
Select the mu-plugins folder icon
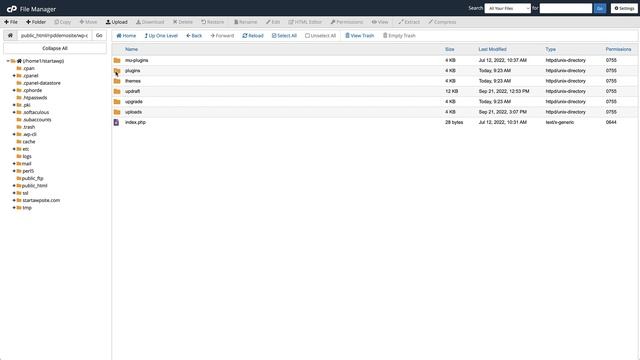117,60
